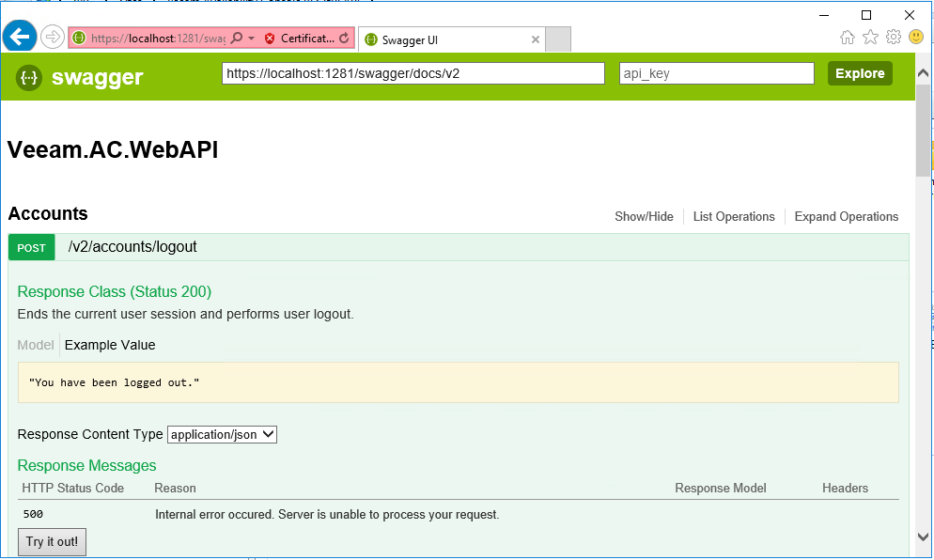Click the swagger docs URL input field
The height and width of the screenshot is (560, 934).
tap(413, 73)
